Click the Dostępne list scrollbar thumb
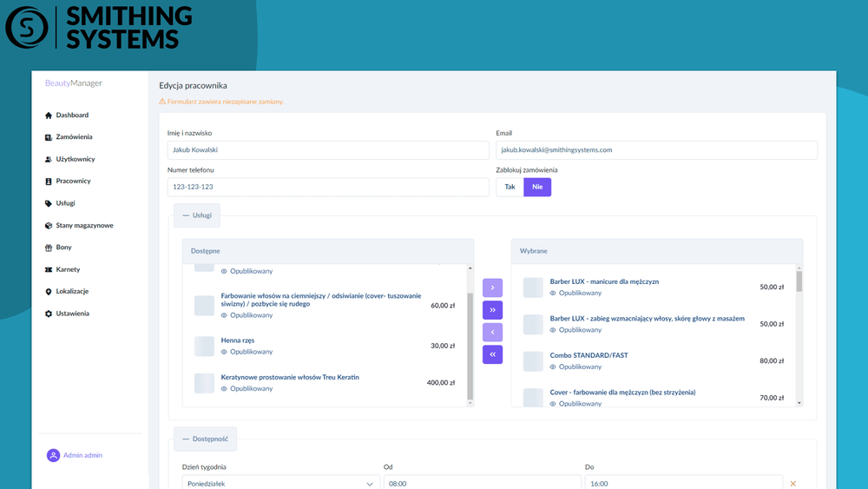This screenshot has width=868, height=489. tap(470, 346)
